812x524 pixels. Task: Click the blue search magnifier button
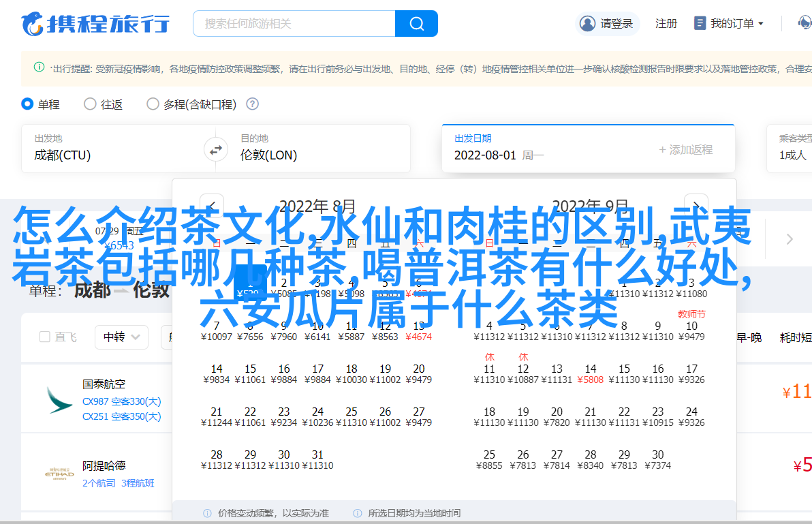[416, 24]
